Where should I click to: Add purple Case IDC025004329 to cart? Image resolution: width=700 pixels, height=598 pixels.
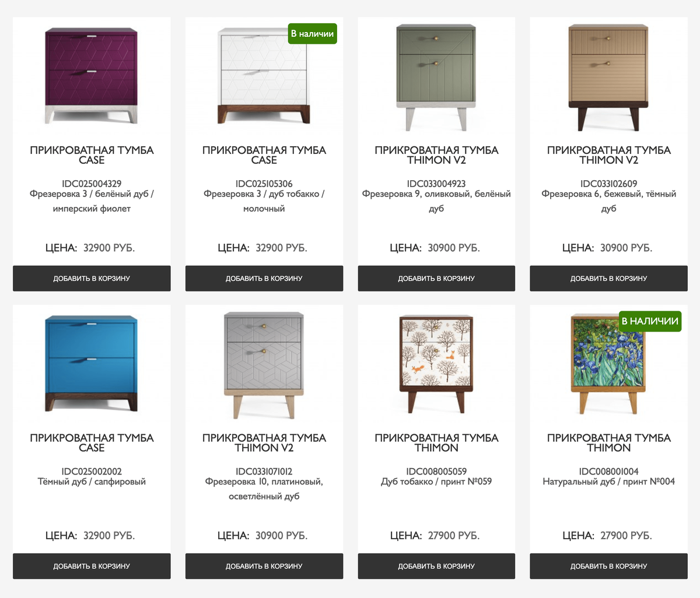pyautogui.click(x=92, y=279)
